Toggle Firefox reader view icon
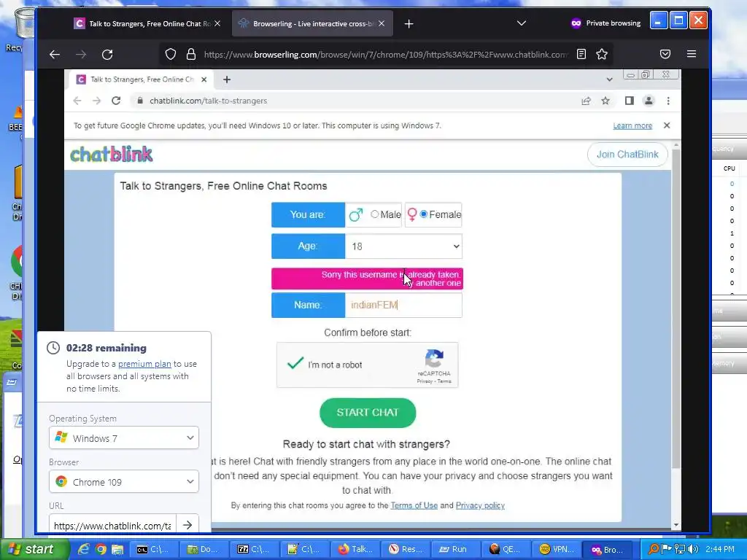The height and width of the screenshot is (560, 747). [x=581, y=54]
